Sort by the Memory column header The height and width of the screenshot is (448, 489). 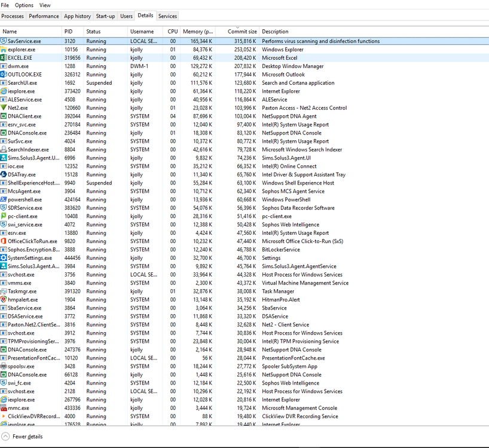click(198, 32)
